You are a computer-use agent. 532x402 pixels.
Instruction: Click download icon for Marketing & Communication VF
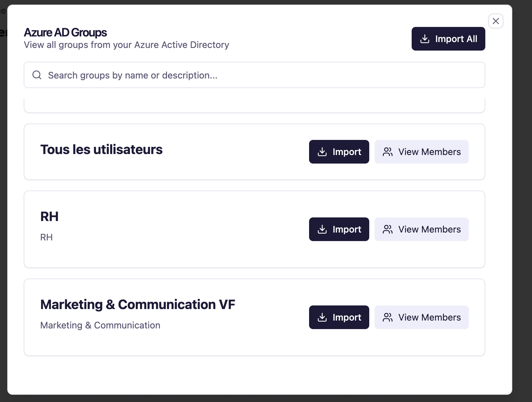[322, 317]
